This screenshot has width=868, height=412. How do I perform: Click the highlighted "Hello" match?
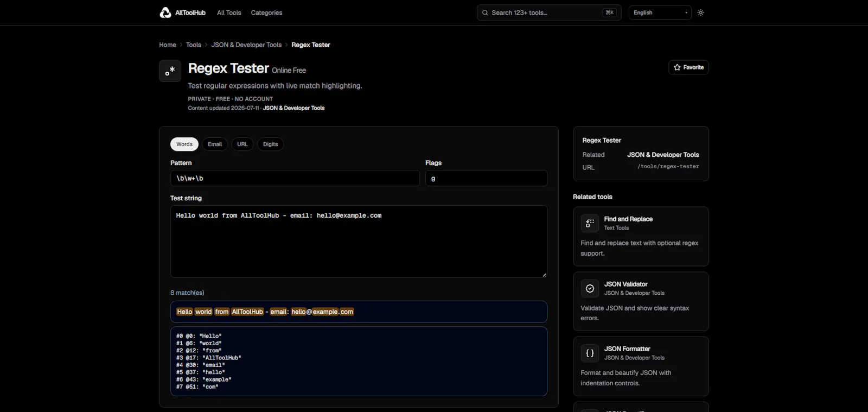(x=184, y=312)
